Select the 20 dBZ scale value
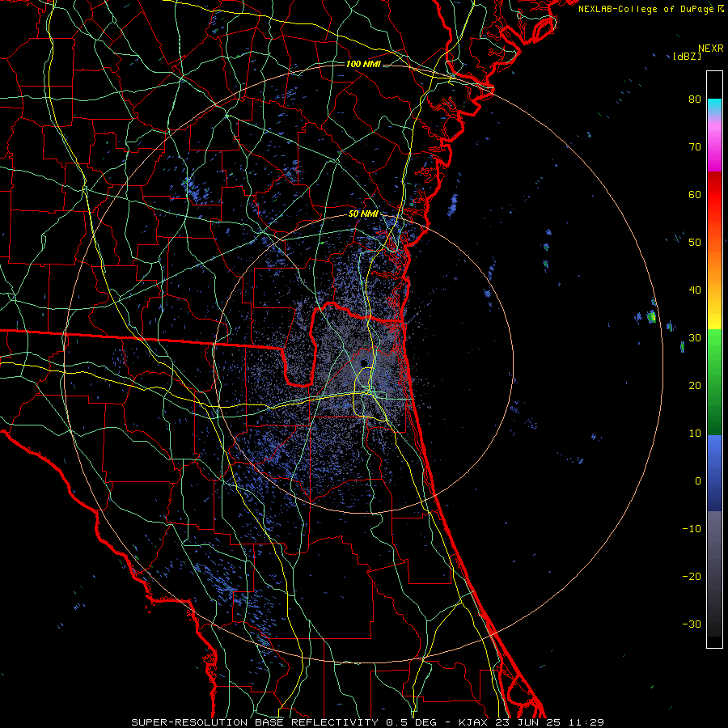Image resolution: width=728 pixels, height=728 pixels. tap(695, 386)
